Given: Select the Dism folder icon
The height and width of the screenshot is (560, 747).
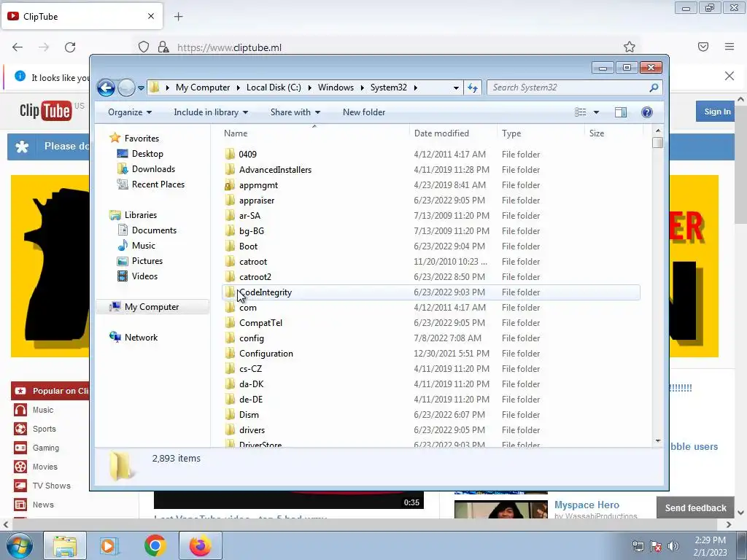Looking at the screenshot, I should [x=230, y=415].
